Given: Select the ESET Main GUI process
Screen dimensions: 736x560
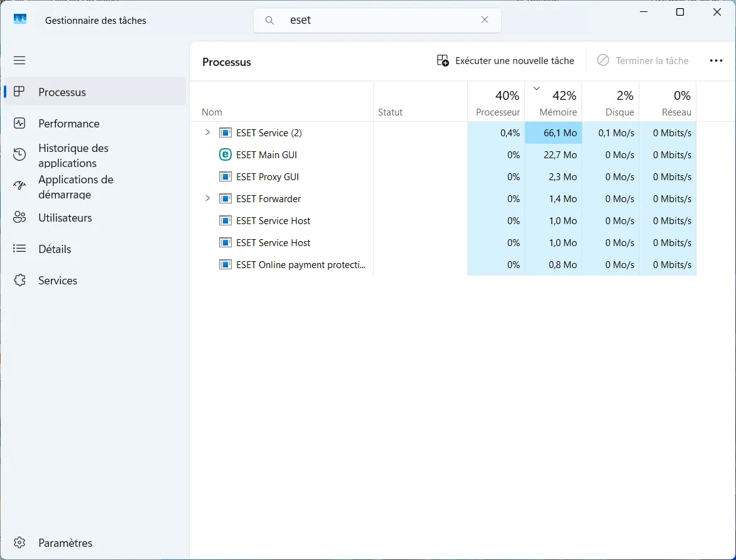Looking at the screenshot, I should pyautogui.click(x=443, y=155).
